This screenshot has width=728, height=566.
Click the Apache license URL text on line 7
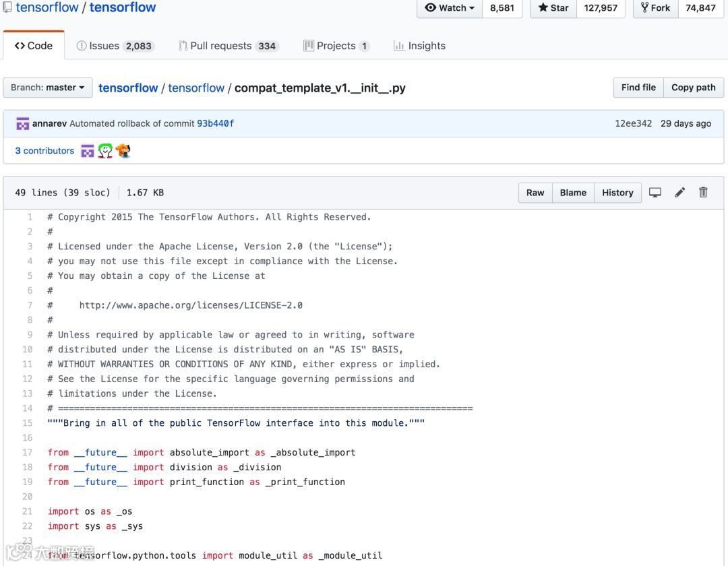(x=191, y=305)
